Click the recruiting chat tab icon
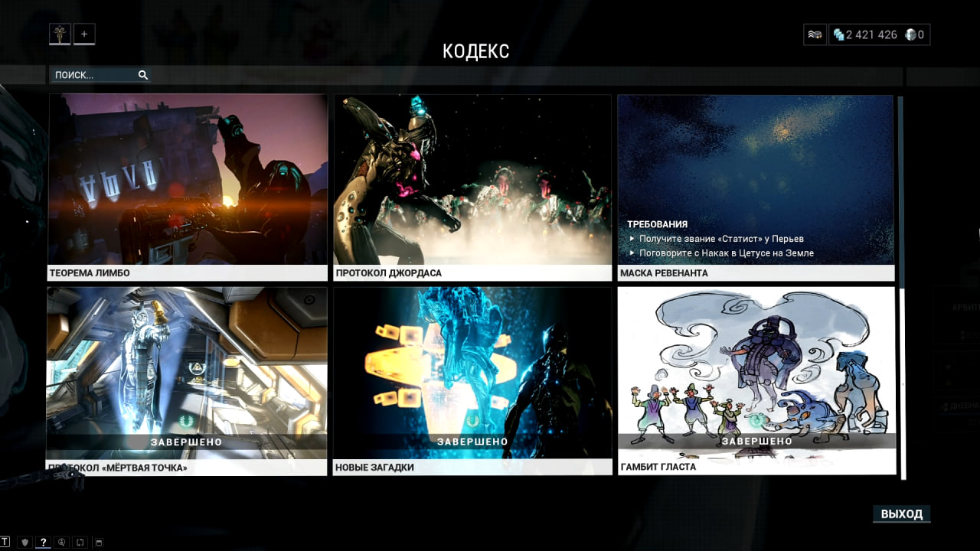The height and width of the screenshot is (551, 980). (x=62, y=542)
